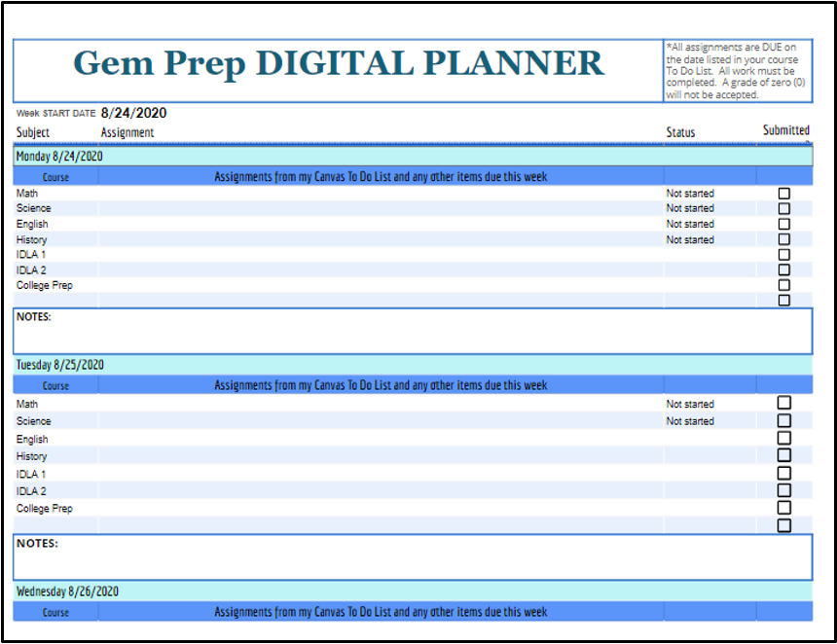The height and width of the screenshot is (644, 837).
Task: Check the Submitted box for Monday Science
Action: coord(783,208)
